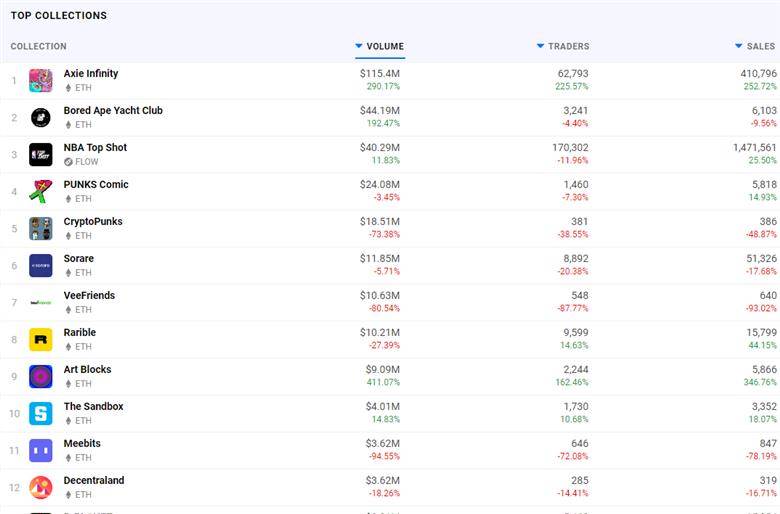
Task: Click the Art Blocks circular logo
Action: point(41,377)
